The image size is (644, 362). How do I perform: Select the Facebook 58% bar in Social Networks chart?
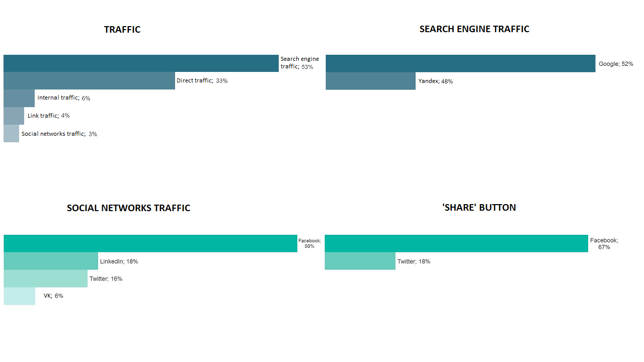click(x=150, y=243)
